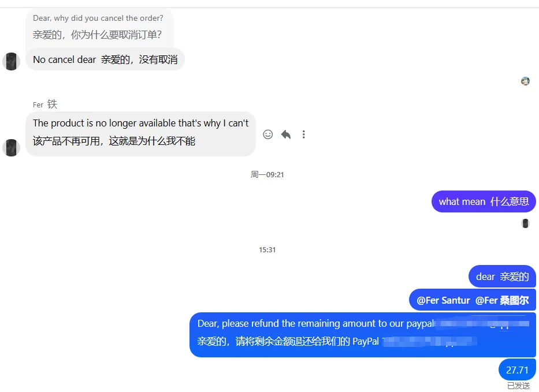
Task: Click the 'No cancel dear' message bubble
Action: tap(105, 59)
